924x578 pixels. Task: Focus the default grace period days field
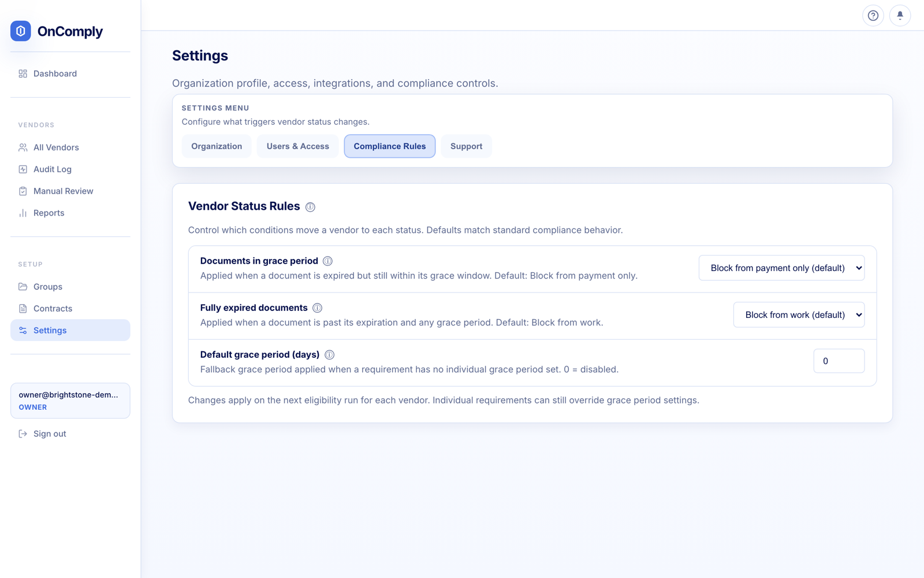pos(839,361)
